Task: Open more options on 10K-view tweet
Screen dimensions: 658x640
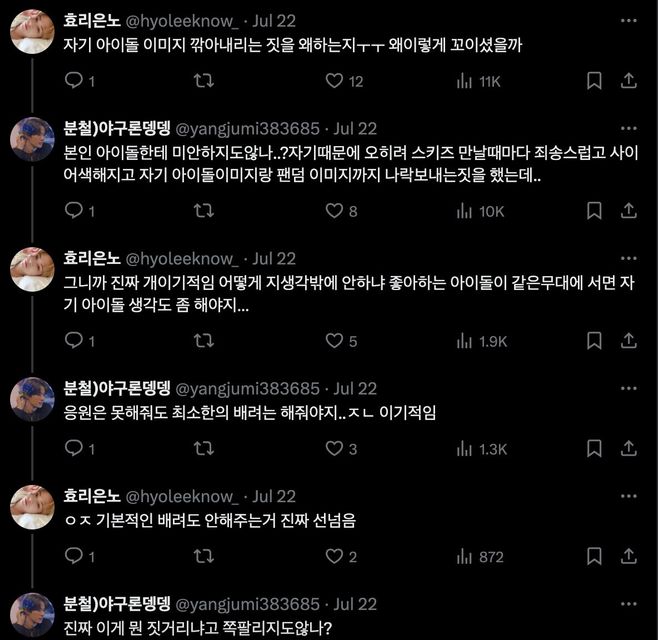Action: click(x=628, y=128)
